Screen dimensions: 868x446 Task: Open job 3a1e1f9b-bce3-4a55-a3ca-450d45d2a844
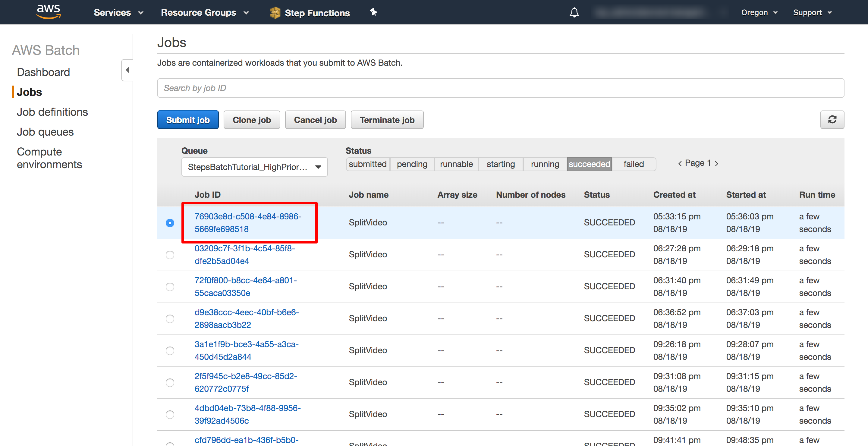point(247,351)
